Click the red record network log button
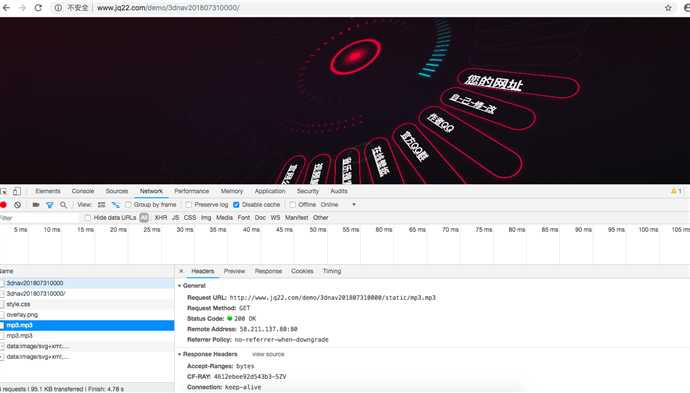The height and width of the screenshot is (393, 690). 4,205
